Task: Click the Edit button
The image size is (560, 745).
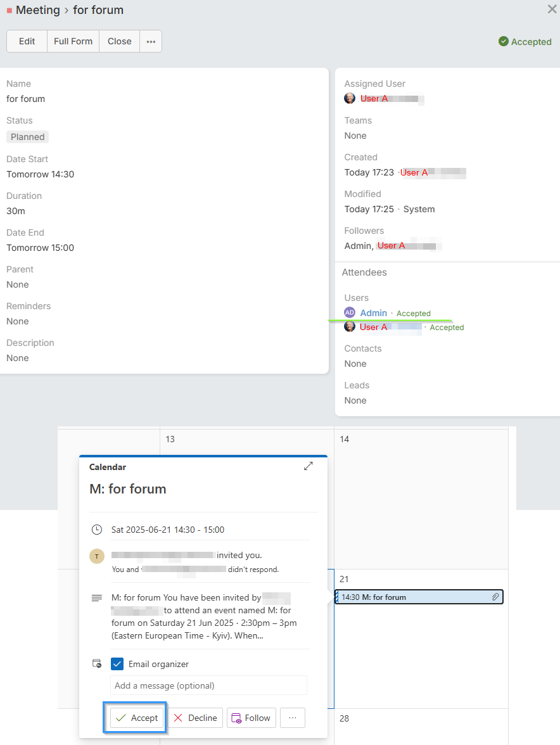Action: (27, 41)
